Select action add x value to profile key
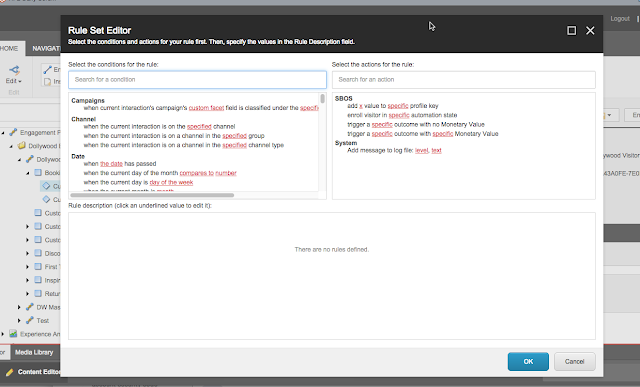The width and height of the screenshot is (640, 387). pyautogui.click(x=393, y=106)
